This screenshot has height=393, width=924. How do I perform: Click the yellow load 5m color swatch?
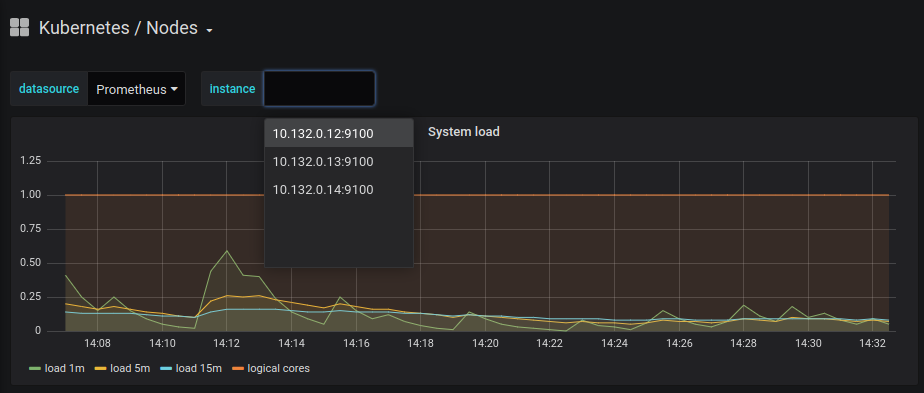[x=100, y=369]
